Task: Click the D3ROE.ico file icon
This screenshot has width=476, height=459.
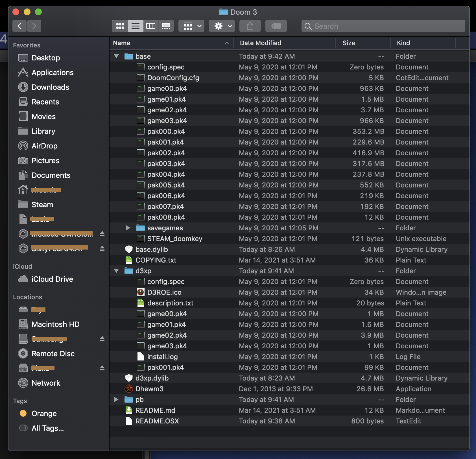Action: pos(141,292)
